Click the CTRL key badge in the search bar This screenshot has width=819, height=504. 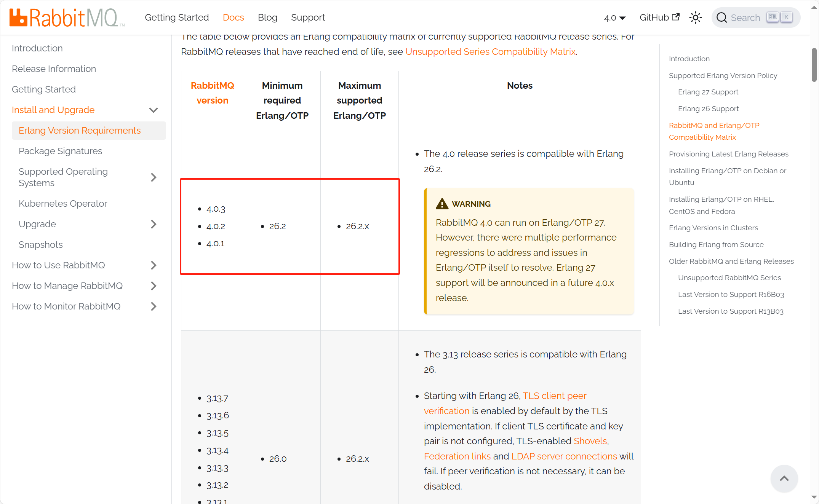773,17
